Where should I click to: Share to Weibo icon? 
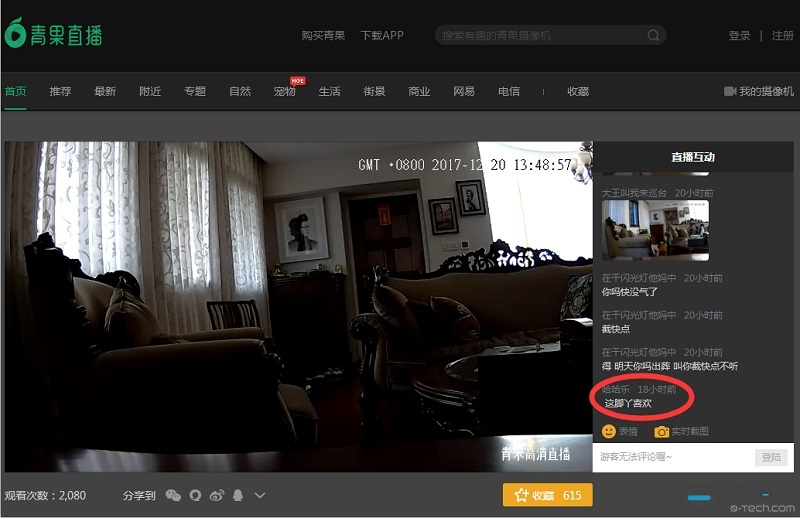(216, 495)
